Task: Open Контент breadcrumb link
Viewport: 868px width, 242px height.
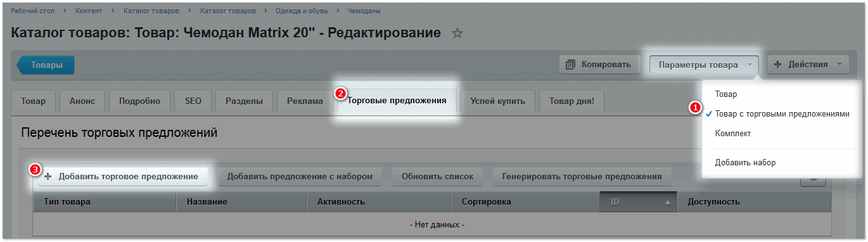Action: tap(89, 11)
